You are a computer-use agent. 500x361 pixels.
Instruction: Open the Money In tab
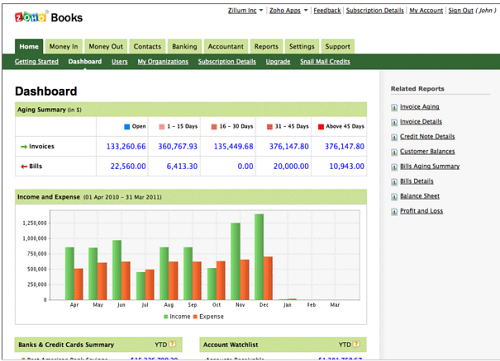click(64, 46)
